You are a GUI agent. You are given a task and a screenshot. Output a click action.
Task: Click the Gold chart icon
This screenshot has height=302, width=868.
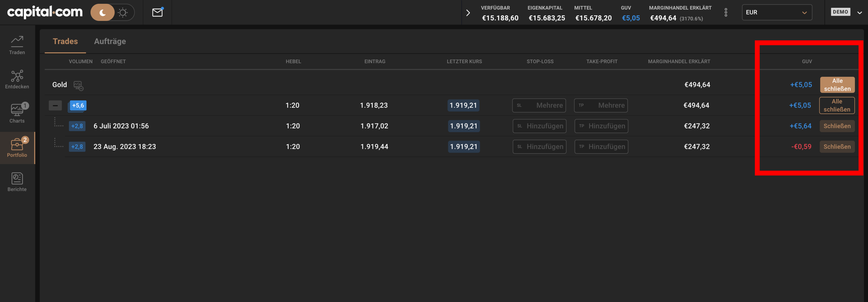click(x=78, y=86)
